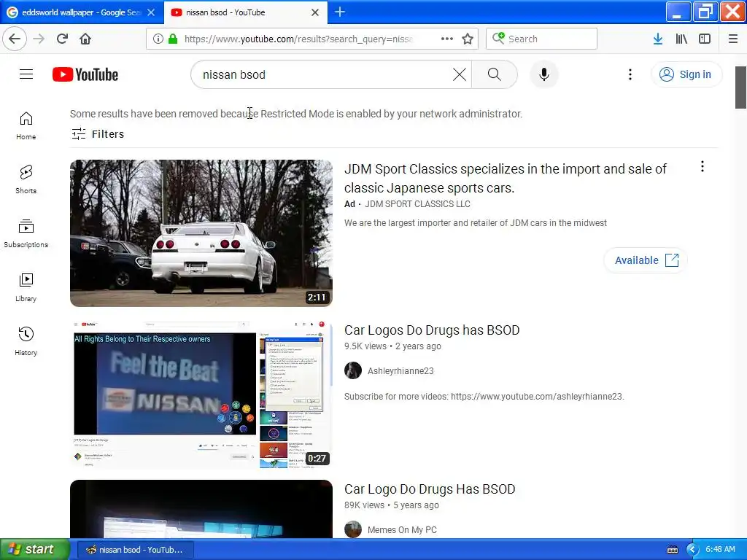Open the Downloads arrow icon
747x560 pixels.
(x=658, y=39)
